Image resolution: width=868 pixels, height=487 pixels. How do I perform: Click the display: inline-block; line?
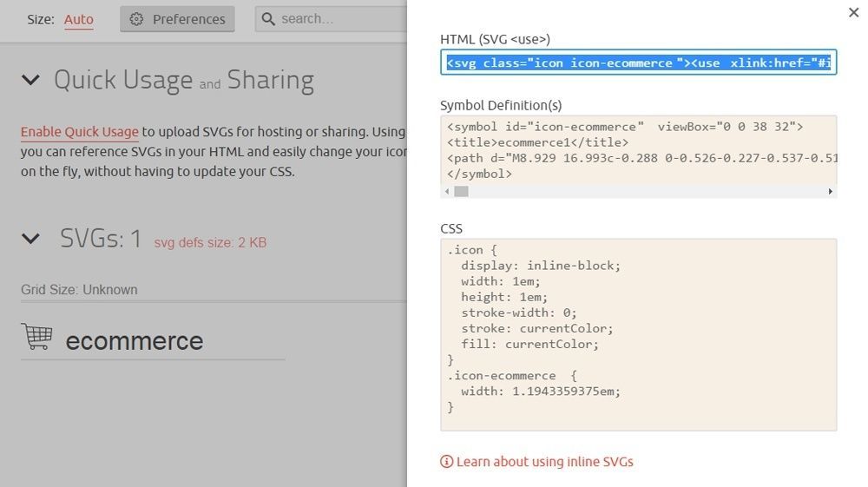540,266
